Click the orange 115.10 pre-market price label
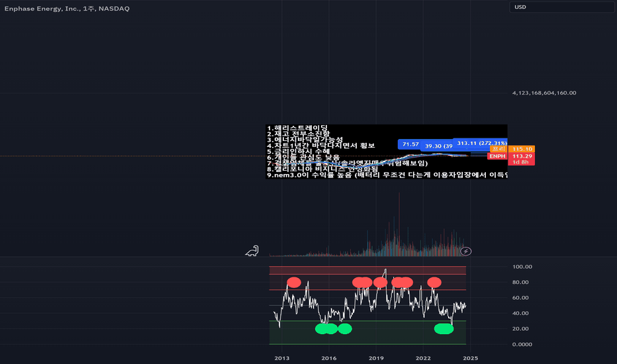The height and width of the screenshot is (364, 617). point(522,149)
